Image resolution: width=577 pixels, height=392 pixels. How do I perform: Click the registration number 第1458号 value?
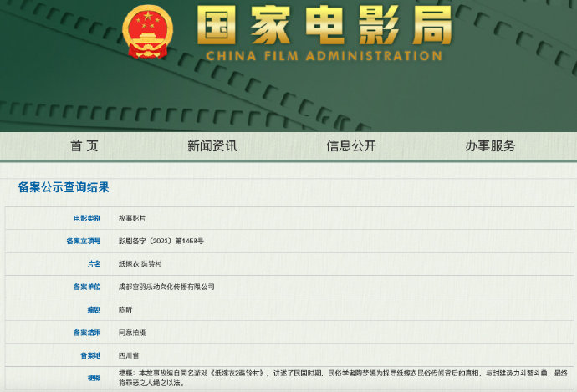161,242
